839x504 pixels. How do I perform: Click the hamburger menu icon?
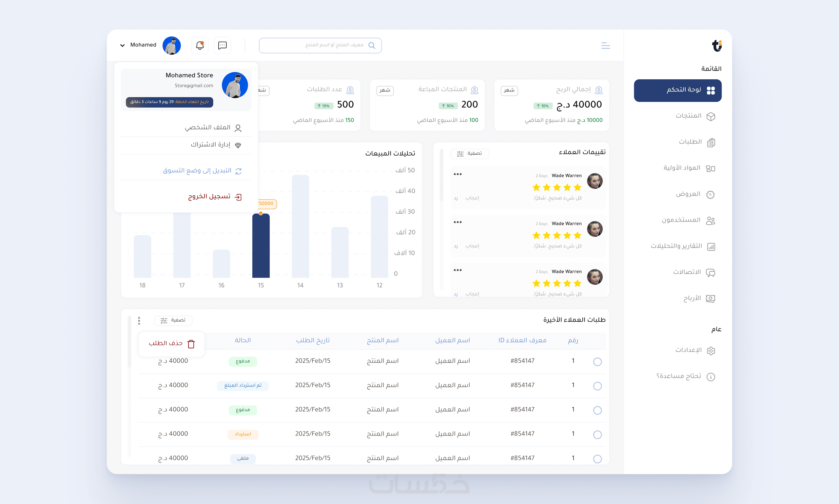click(x=605, y=46)
